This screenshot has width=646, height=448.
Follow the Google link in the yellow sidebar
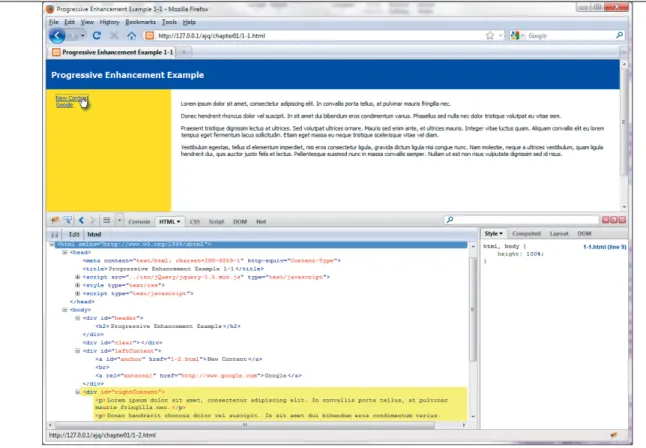64,105
